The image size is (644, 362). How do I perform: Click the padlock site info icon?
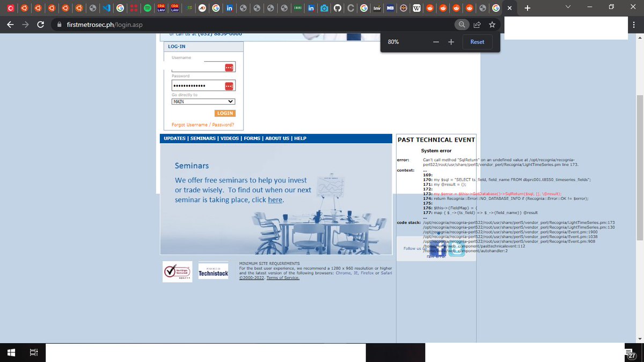[59, 25]
